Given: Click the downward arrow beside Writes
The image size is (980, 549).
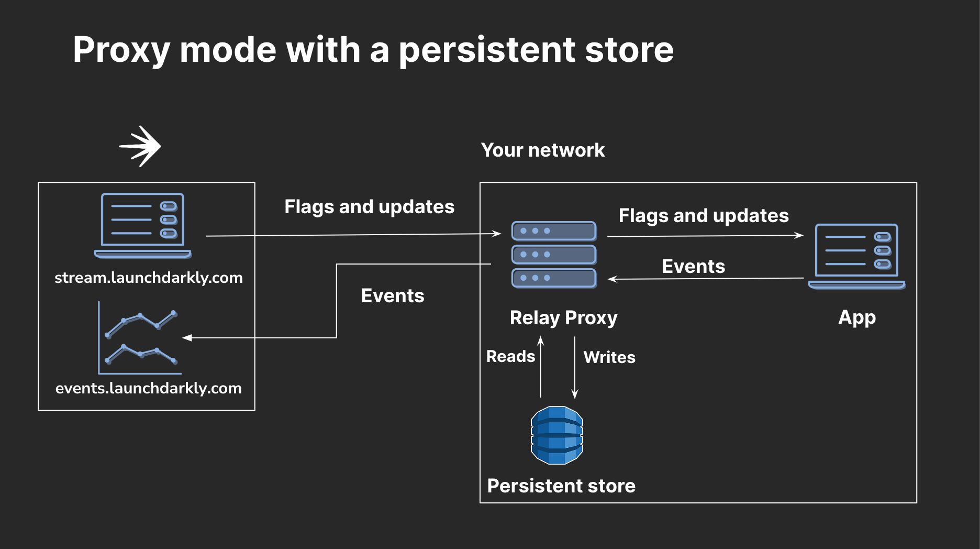Looking at the screenshot, I should click(575, 368).
